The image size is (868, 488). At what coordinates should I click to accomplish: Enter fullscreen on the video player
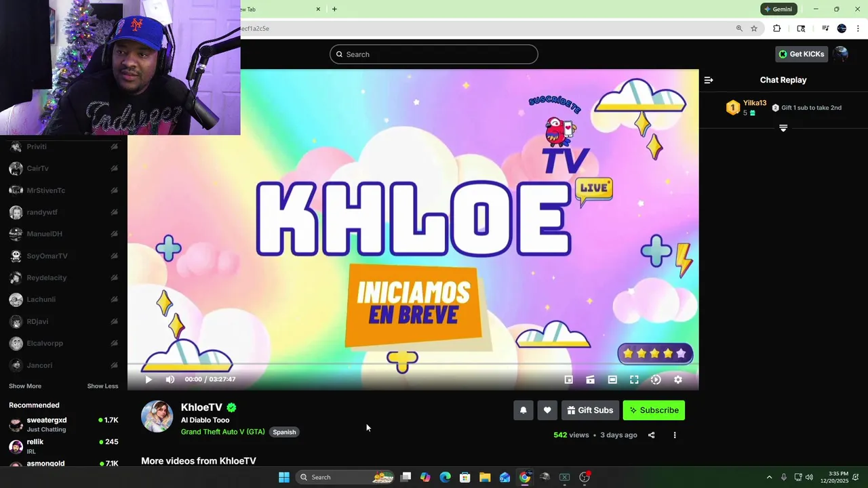(634, 380)
